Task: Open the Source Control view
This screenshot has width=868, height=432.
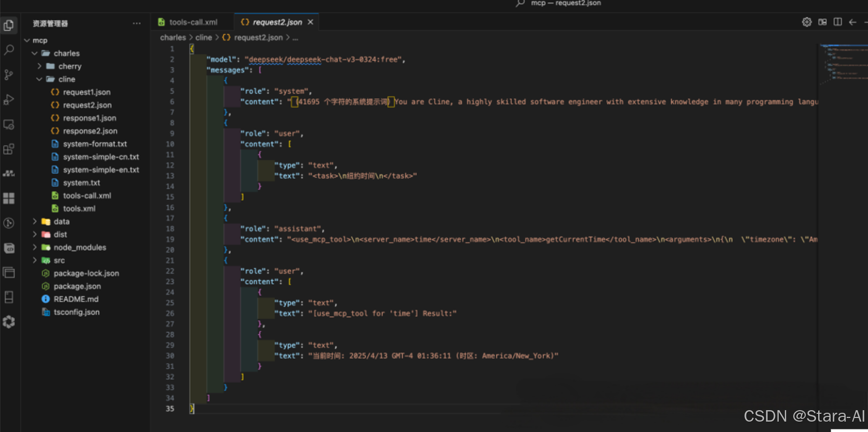Action: (9, 75)
